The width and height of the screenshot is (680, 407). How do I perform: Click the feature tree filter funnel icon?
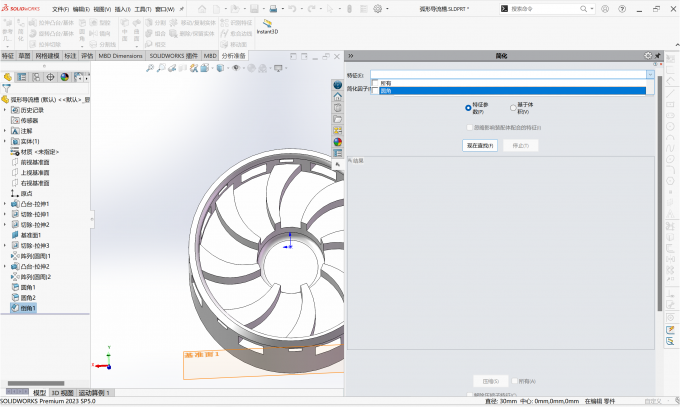click(6, 89)
